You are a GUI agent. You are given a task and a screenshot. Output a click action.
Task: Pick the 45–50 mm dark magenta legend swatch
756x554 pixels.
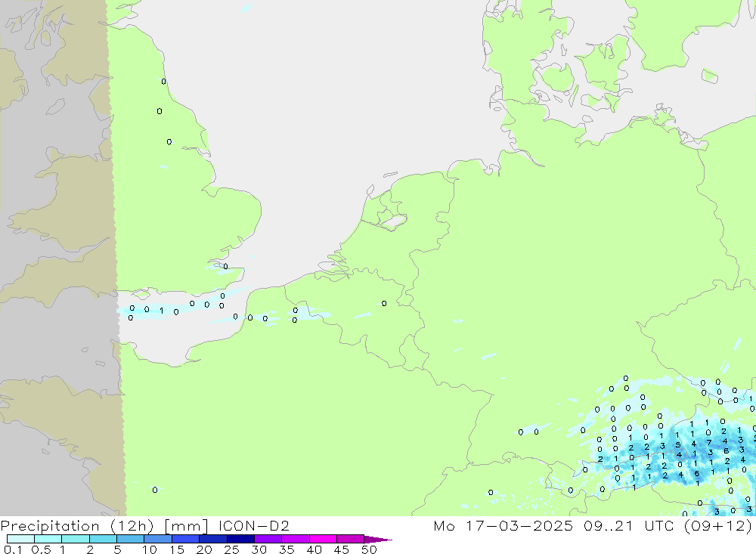point(350,539)
